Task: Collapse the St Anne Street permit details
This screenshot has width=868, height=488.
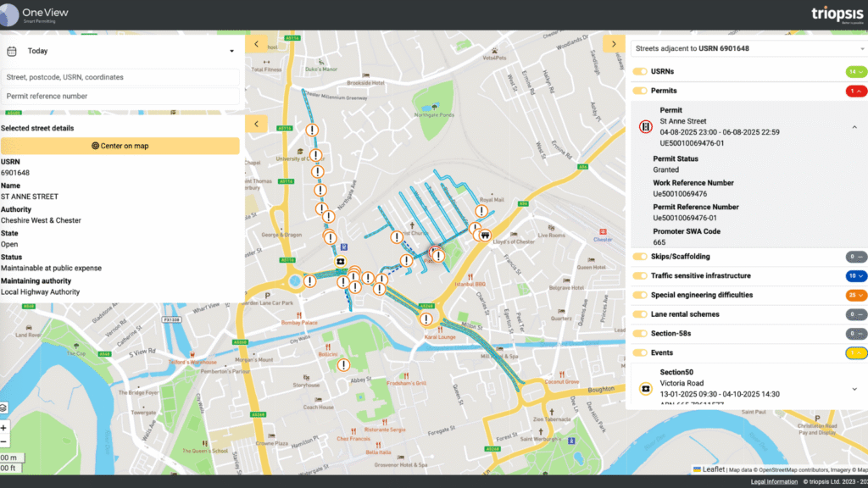Action: click(x=854, y=127)
